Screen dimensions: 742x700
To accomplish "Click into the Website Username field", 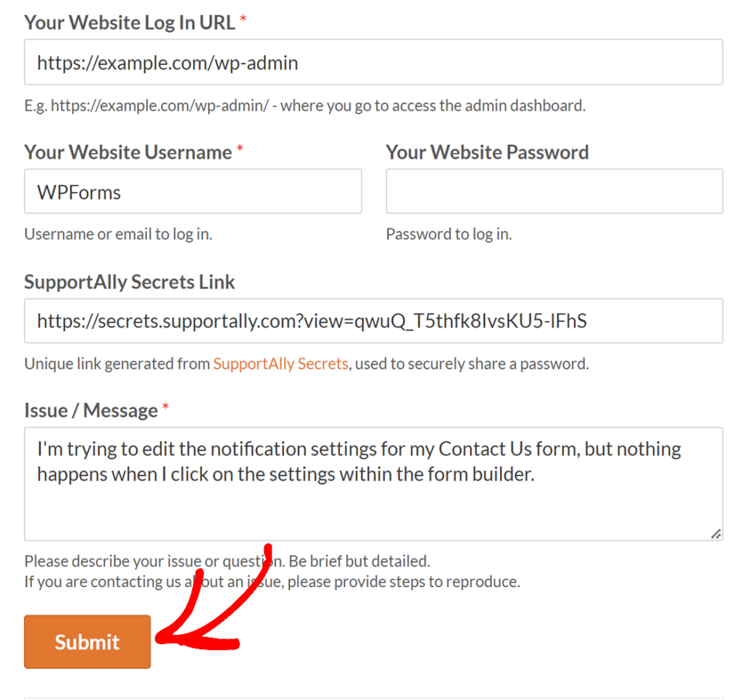I will pos(193,191).
